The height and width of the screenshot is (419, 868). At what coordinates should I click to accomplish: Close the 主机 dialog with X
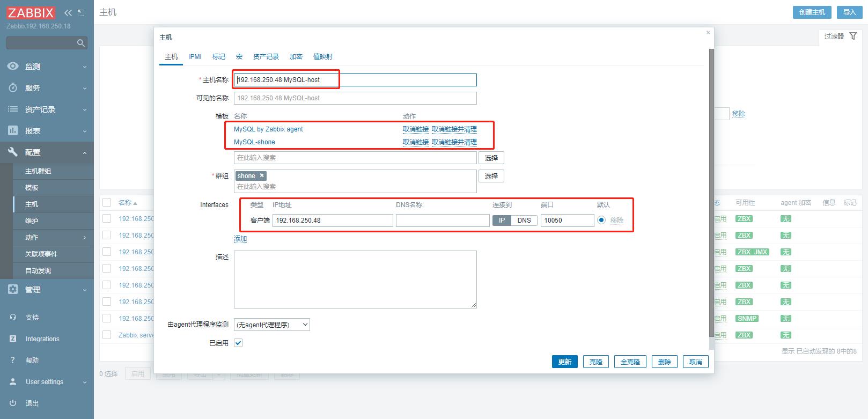708,33
